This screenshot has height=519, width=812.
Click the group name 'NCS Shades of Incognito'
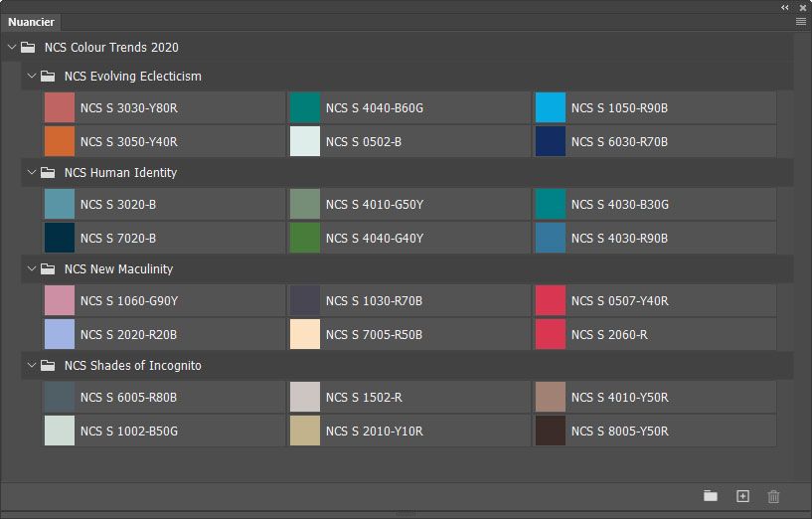[x=132, y=365]
